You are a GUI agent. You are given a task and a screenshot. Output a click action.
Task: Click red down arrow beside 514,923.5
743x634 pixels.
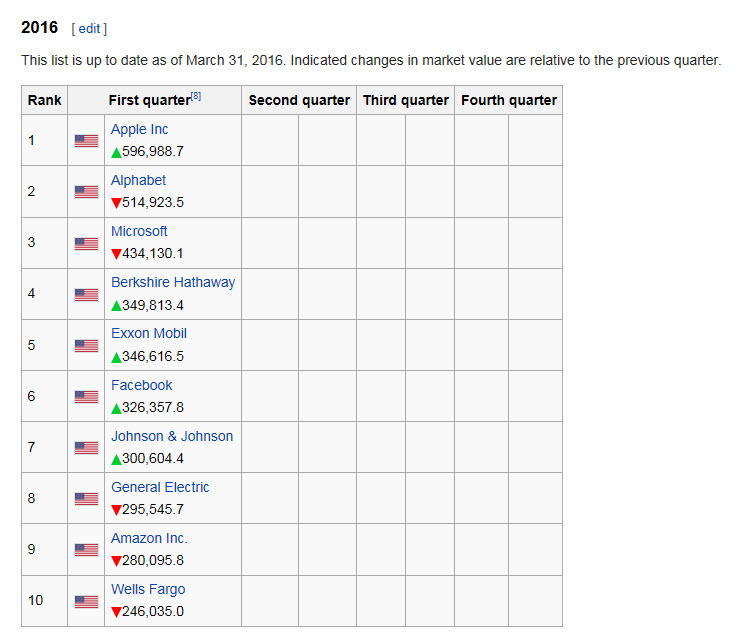[x=116, y=203]
